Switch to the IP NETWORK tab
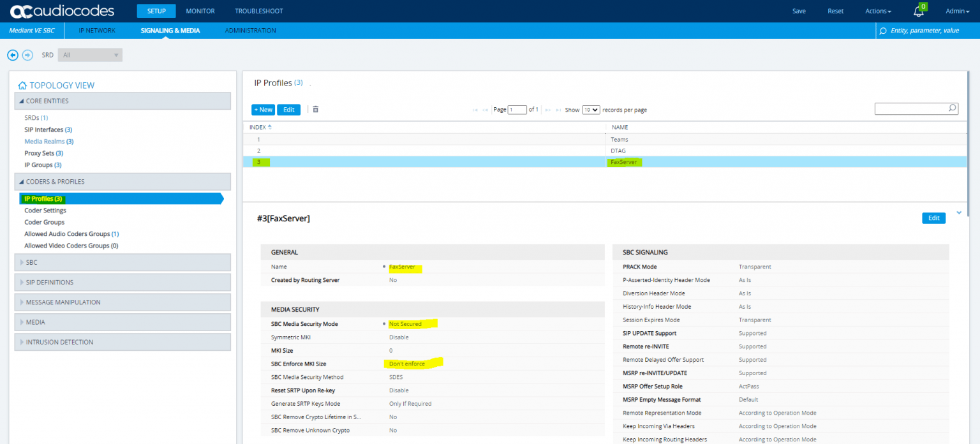Screen dimensions: 980x444 click(x=97, y=30)
